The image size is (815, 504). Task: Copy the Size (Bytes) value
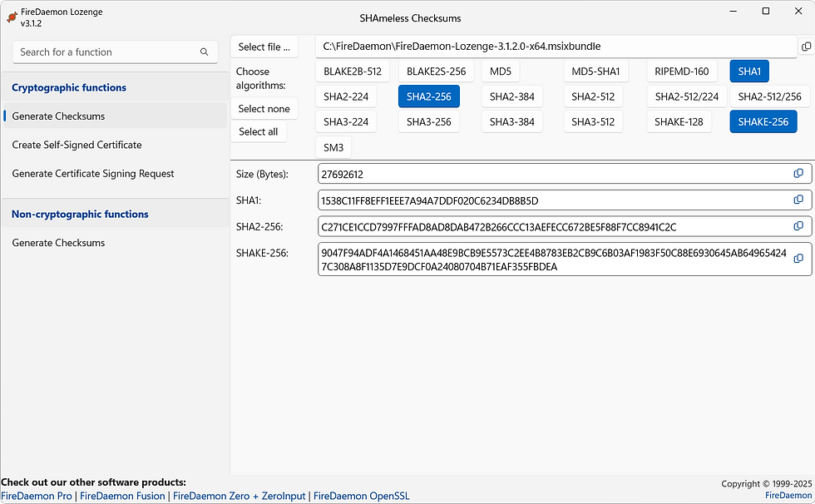click(x=799, y=174)
